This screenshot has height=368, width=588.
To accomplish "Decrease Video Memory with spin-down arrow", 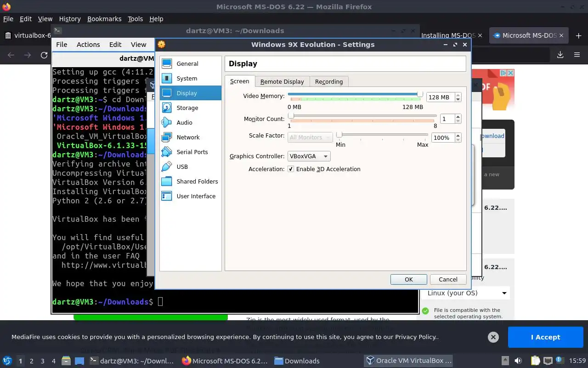I will (x=458, y=99).
